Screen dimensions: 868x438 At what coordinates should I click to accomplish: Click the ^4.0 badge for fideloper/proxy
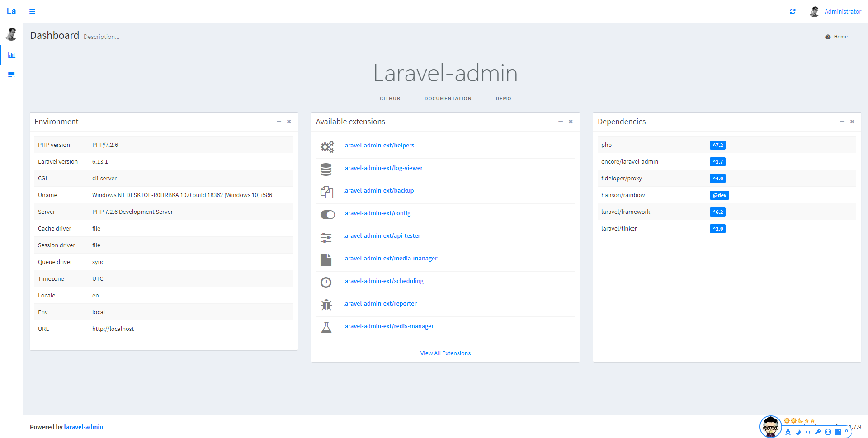pyautogui.click(x=717, y=179)
